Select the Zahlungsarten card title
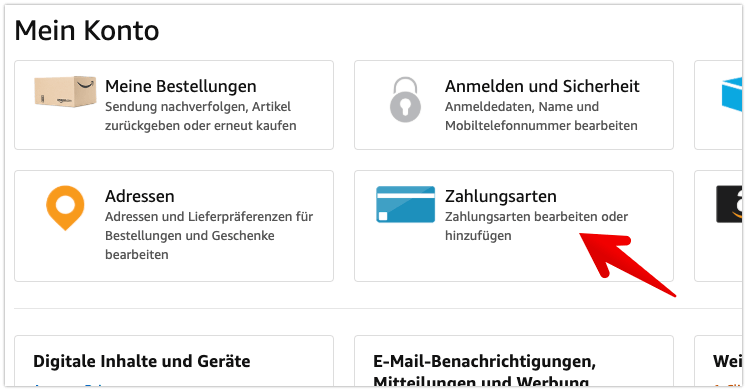Viewport: 747px width, 391px height. point(501,196)
